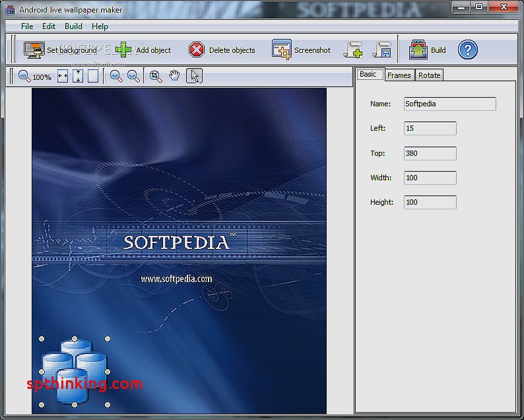This screenshot has height=420, width=524.
Task: Click the Build icon with green arrow
Action: coord(418,50)
